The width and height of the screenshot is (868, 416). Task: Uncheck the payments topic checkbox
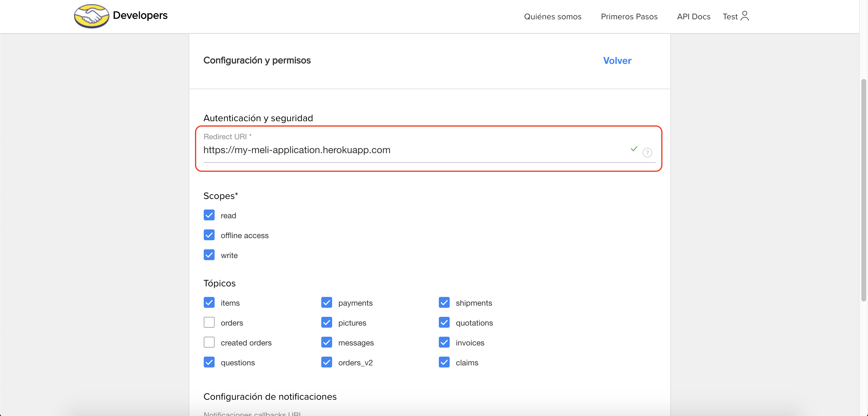[326, 302]
